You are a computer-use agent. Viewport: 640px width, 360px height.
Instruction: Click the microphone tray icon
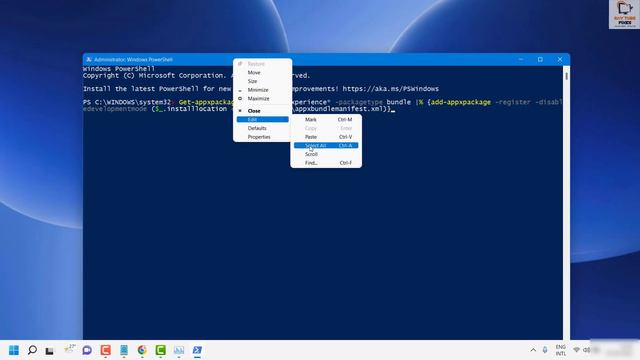coord(545,350)
